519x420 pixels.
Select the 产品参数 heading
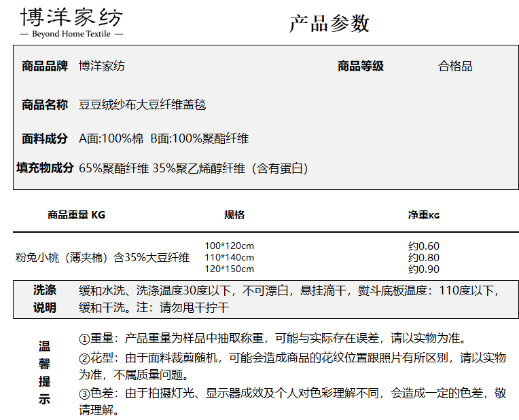[x=329, y=24]
